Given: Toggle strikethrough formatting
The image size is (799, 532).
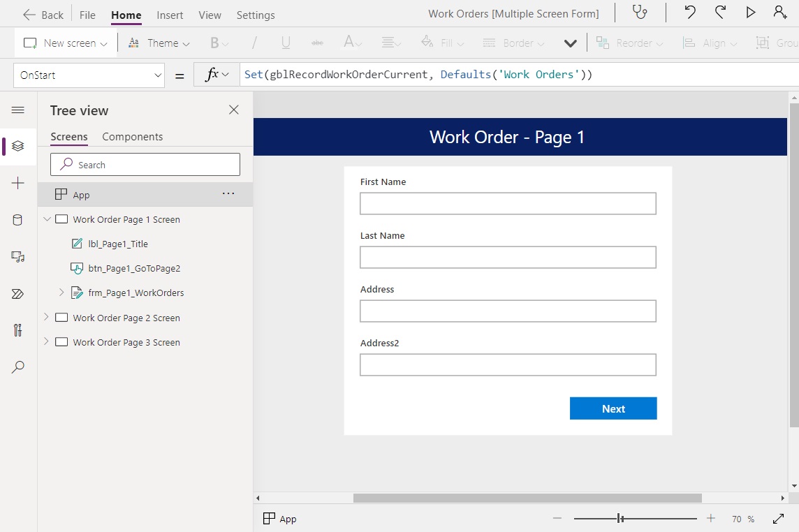Looking at the screenshot, I should pyautogui.click(x=317, y=43).
